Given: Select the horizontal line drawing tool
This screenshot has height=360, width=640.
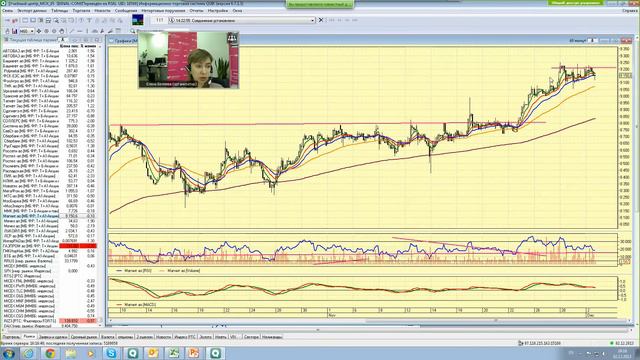Looking at the screenshot, I should [x=80, y=31].
